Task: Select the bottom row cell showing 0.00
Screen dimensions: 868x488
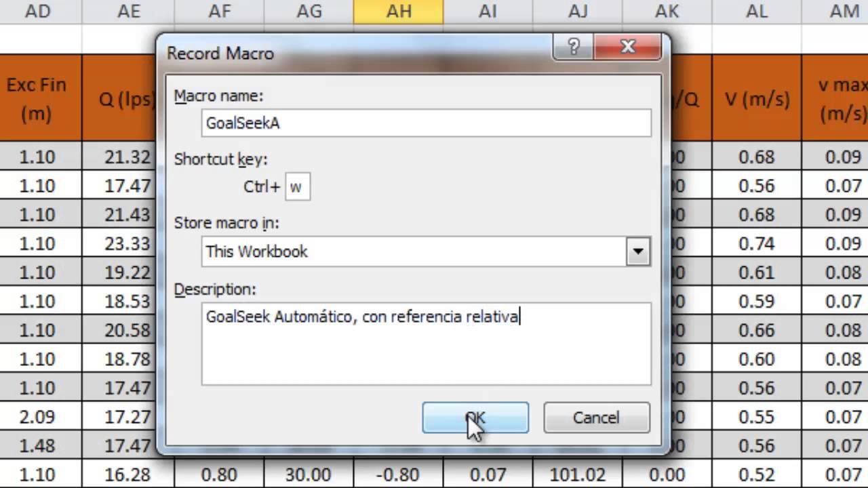Action: (667, 474)
